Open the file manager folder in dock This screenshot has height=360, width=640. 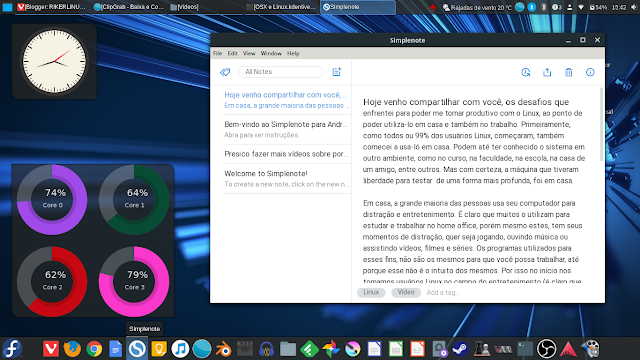coord(288,349)
